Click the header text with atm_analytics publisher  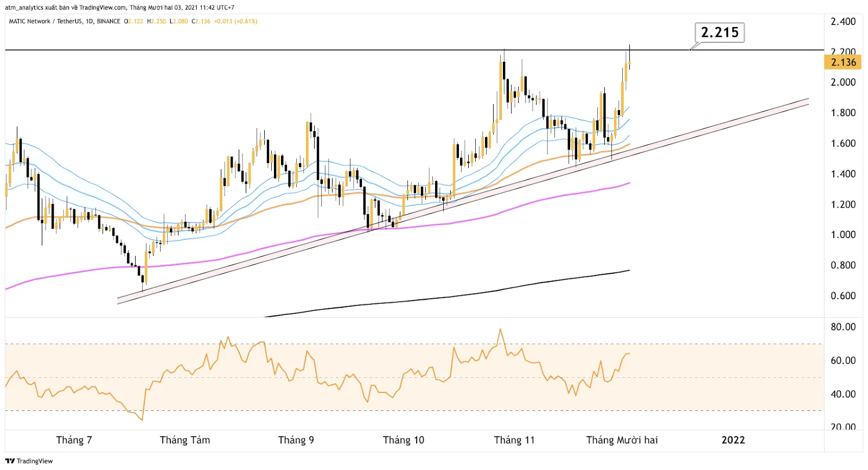[x=119, y=8]
